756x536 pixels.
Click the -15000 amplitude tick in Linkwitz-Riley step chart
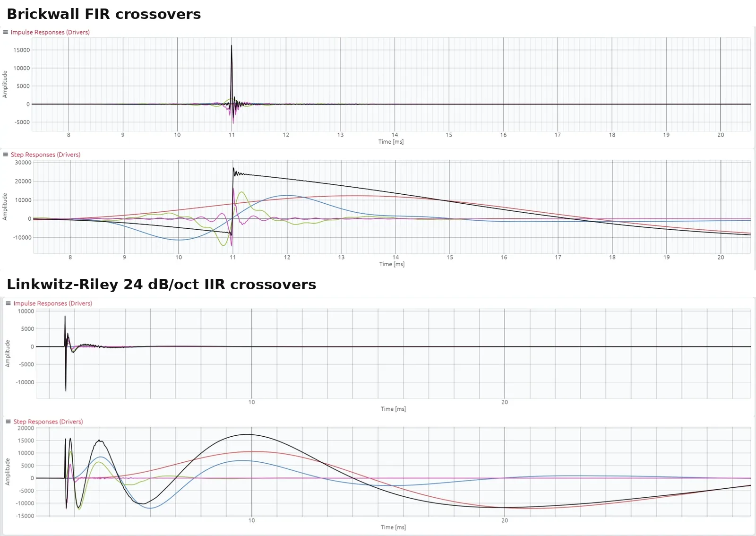26,516
